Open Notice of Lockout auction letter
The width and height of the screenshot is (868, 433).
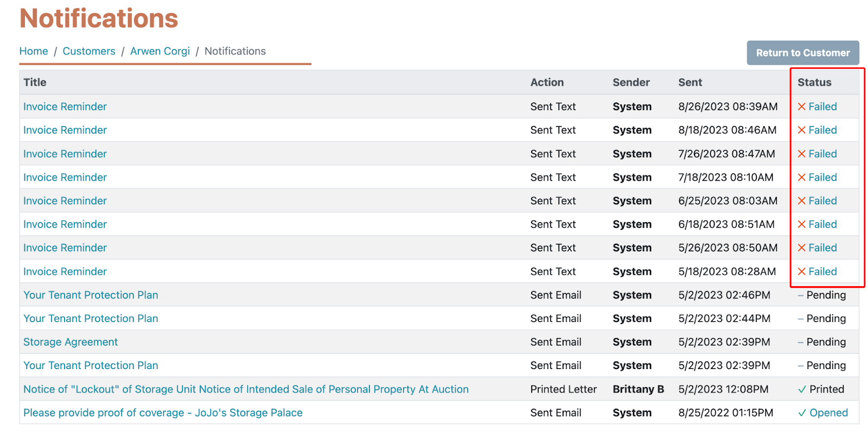pyautogui.click(x=246, y=390)
